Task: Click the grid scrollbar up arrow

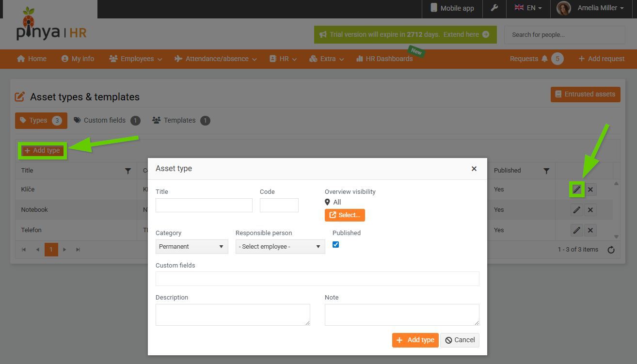Action: point(616,183)
